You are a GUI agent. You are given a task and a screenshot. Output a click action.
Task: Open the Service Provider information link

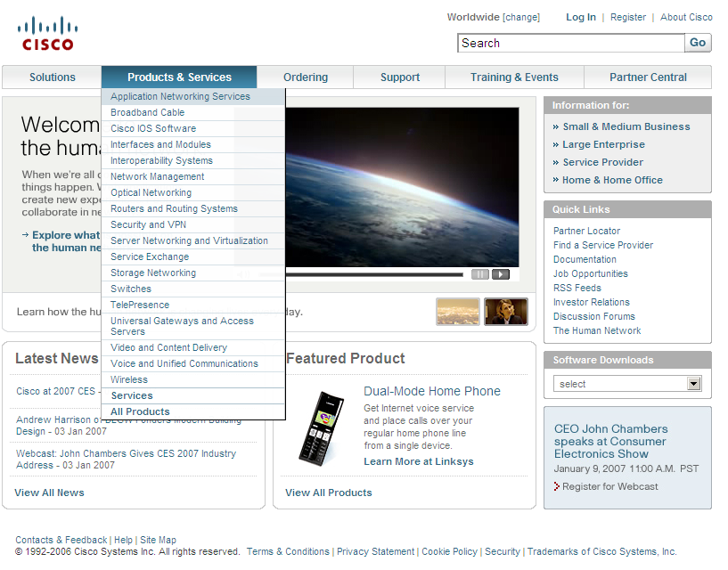pyautogui.click(x=602, y=162)
